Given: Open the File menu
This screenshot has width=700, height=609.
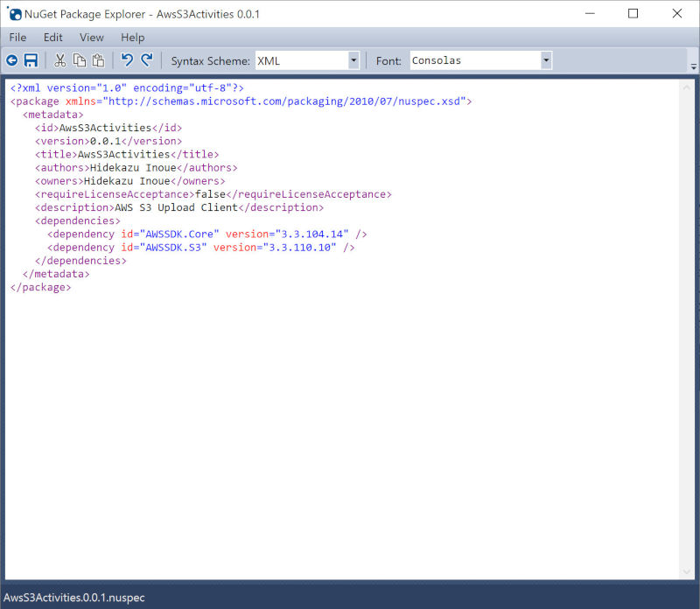Looking at the screenshot, I should (x=17, y=38).
